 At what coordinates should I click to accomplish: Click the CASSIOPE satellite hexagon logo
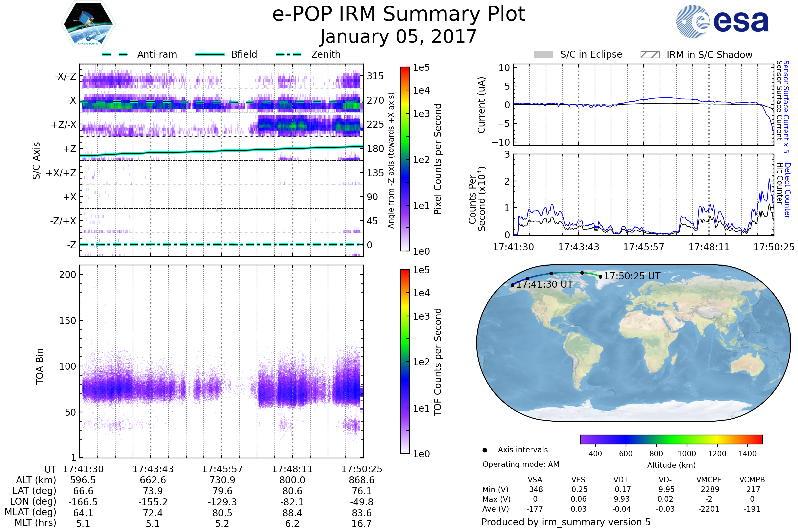coord(88,24)
